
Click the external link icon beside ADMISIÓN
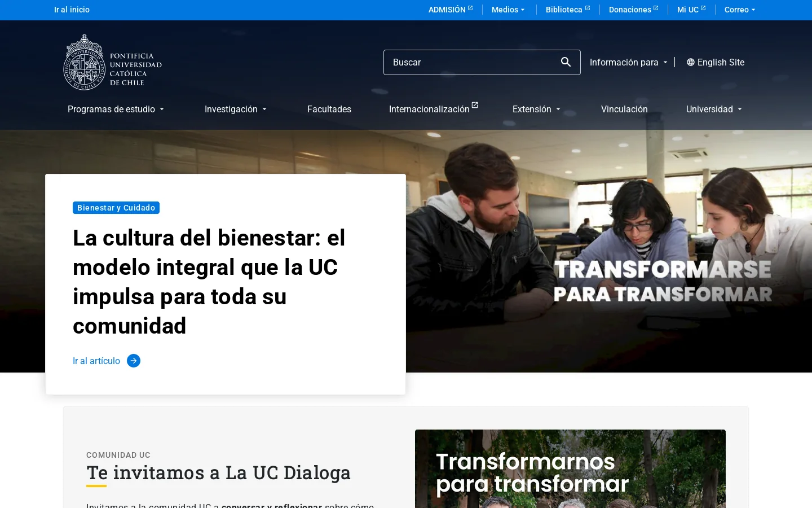point(470,8)
